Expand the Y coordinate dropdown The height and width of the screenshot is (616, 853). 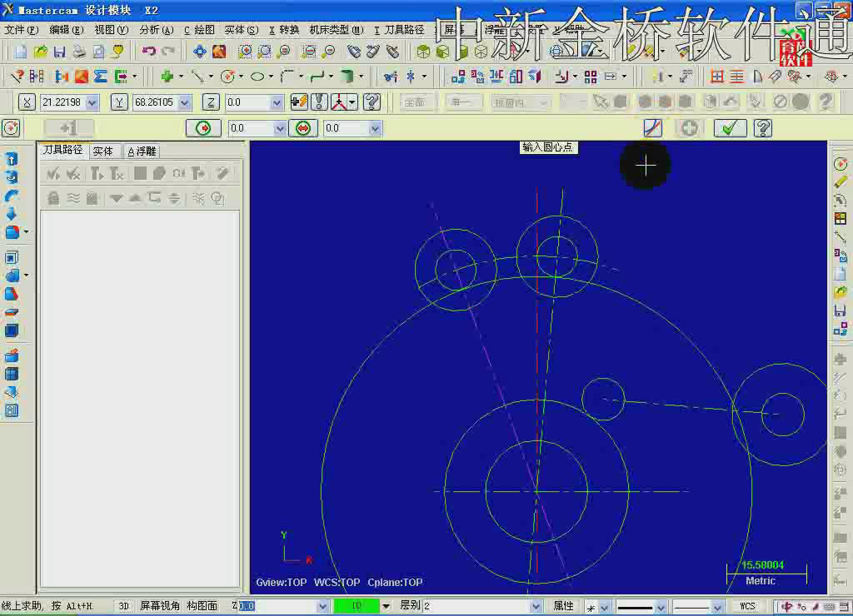click(185, 102)
